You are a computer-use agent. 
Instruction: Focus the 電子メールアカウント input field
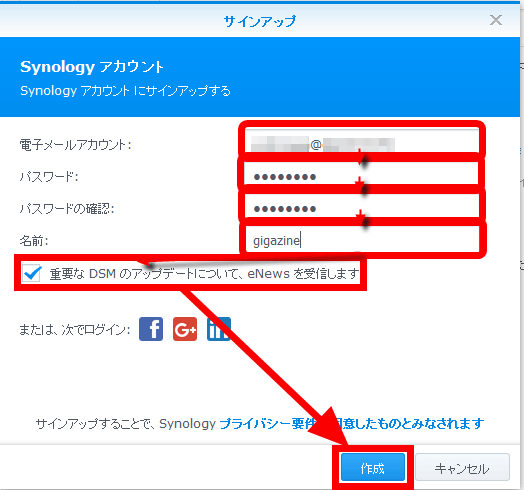(x=362, y=144)
